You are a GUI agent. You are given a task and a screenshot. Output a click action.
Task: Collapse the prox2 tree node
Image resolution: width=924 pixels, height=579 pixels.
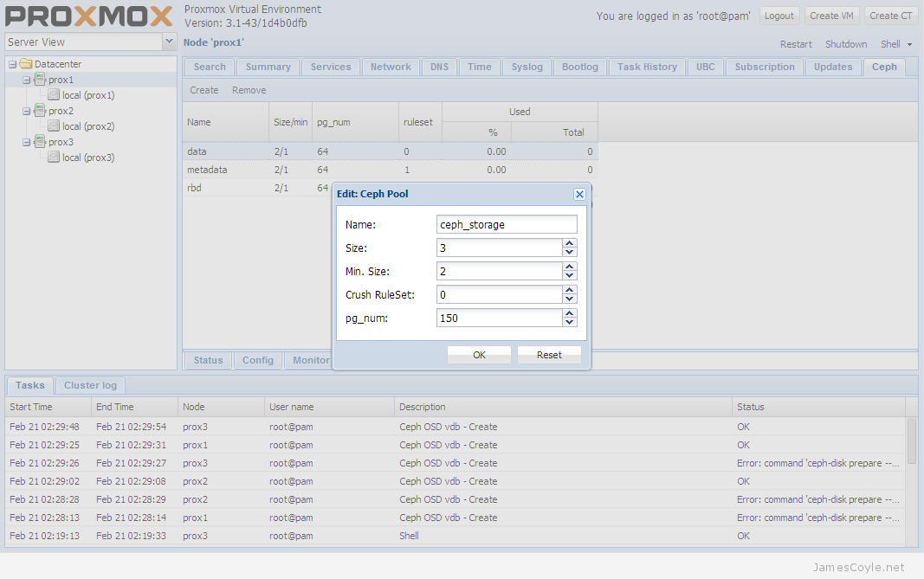27,111
